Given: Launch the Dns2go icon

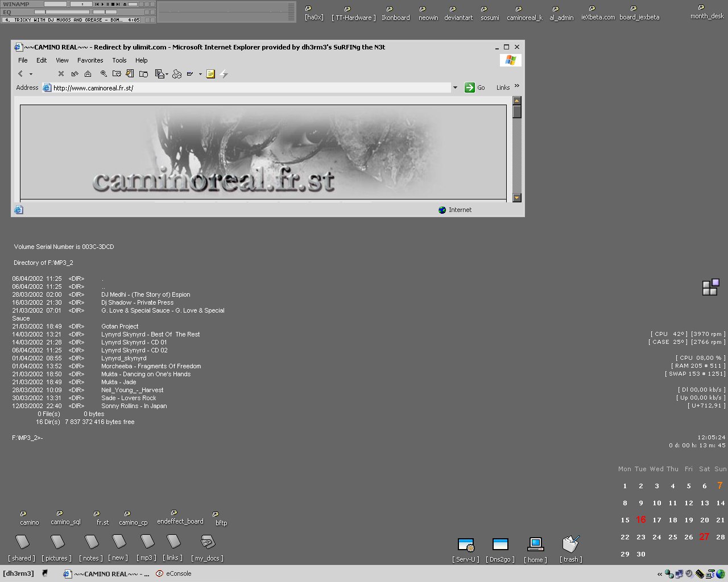Looking at the screenshot, I should pos(500,550).
